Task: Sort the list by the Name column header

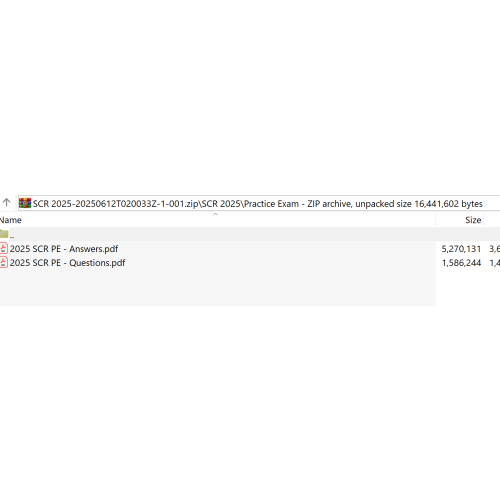Action: tap(218, 220)
